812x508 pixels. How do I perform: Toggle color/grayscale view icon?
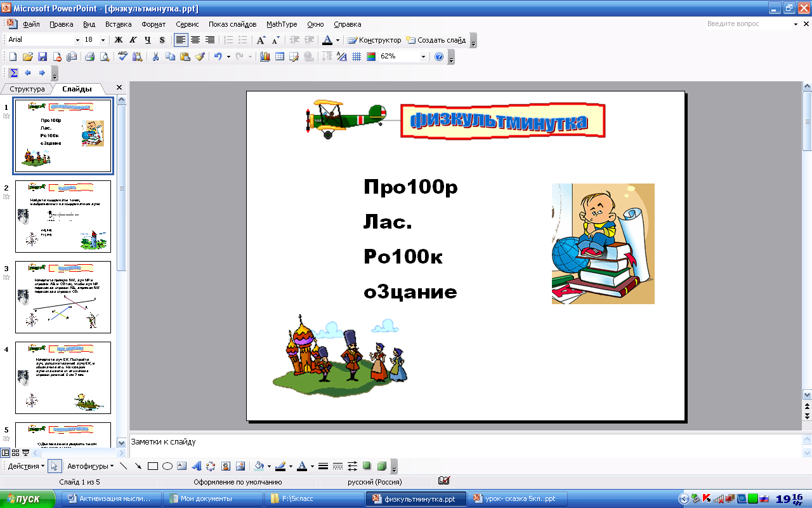(371, 57)
